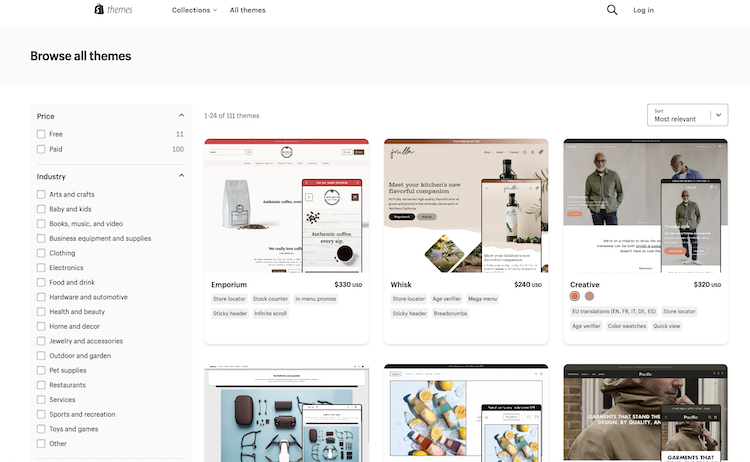Screen dimensions: 750x462
Task: Click the Log in link
Action: click(643, 10)
